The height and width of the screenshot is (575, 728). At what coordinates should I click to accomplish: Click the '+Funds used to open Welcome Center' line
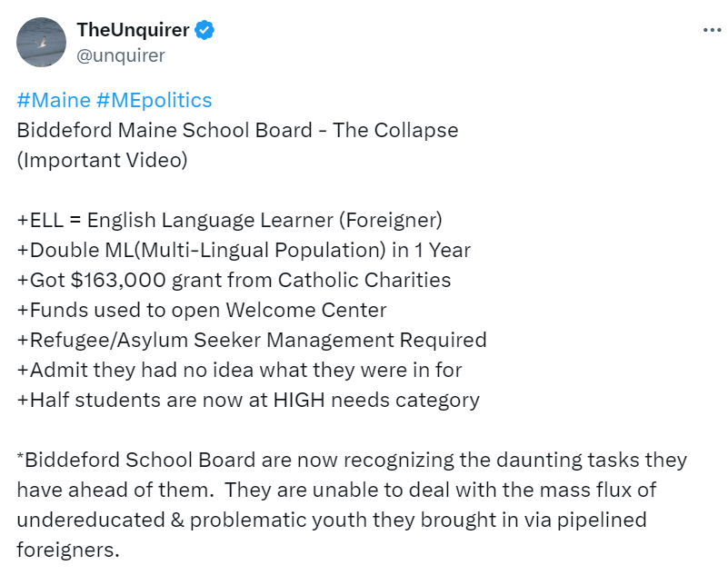coord(202,310)
